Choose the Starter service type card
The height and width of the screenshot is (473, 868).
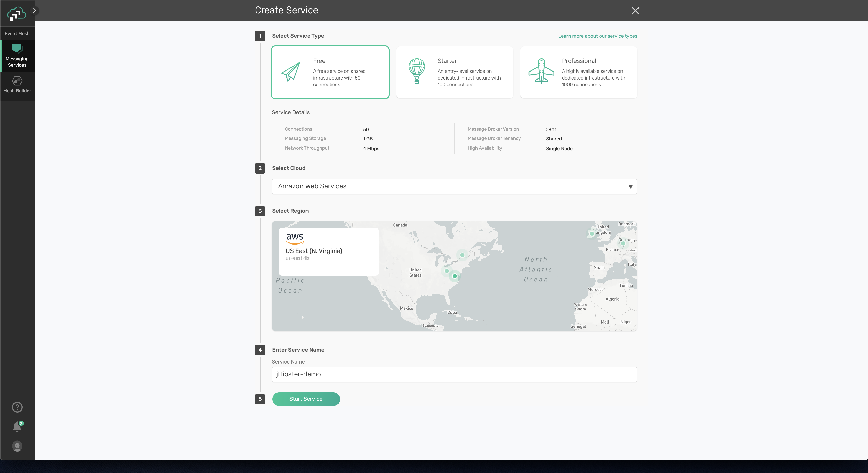[454, 72]
